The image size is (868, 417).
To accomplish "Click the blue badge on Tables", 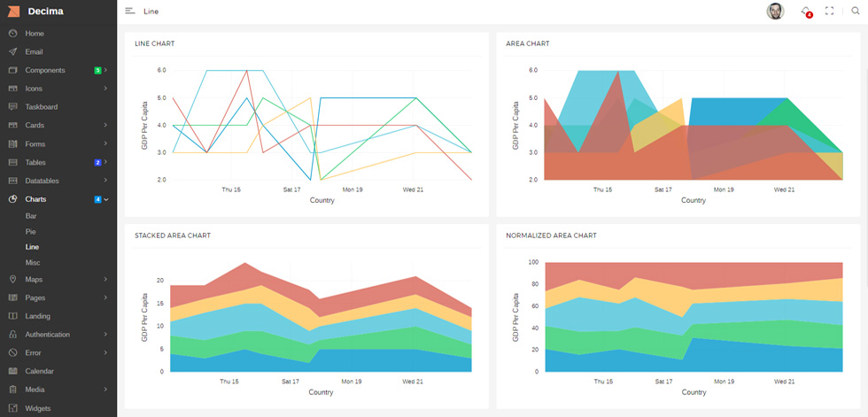I will 97,163.
